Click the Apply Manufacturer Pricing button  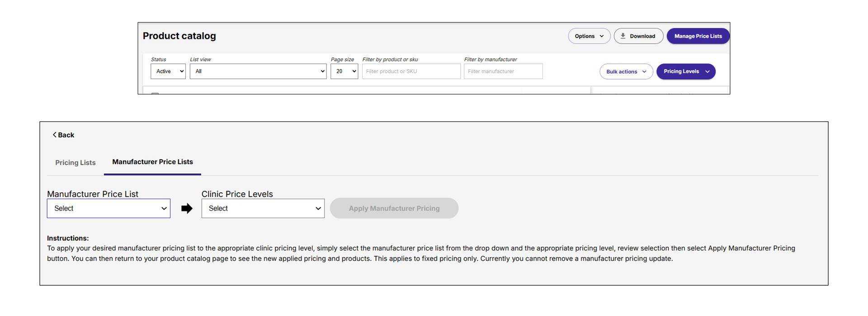click(394, 208)
